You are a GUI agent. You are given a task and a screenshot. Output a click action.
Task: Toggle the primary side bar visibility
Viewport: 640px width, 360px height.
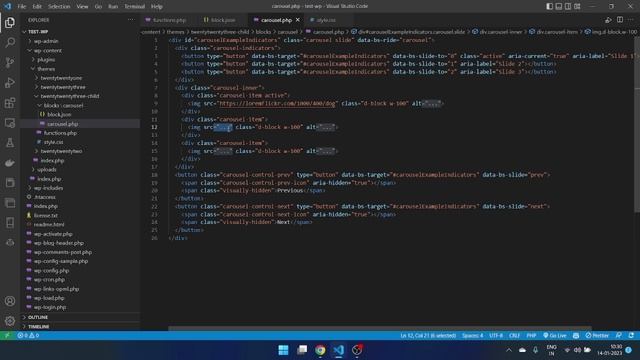tap(550, 6)
